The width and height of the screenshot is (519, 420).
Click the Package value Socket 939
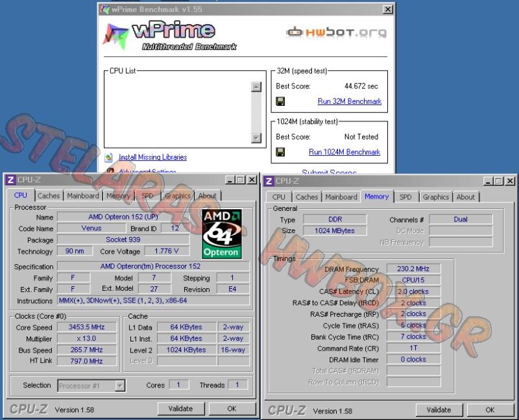pyautogui.click(x=123, y=240)
